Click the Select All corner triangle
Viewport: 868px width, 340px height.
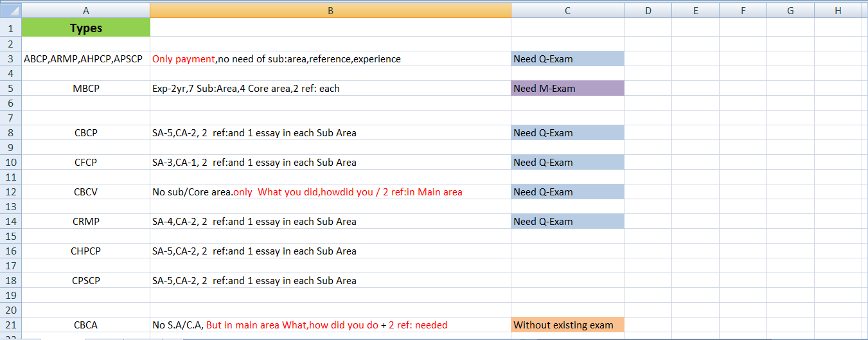11,10
